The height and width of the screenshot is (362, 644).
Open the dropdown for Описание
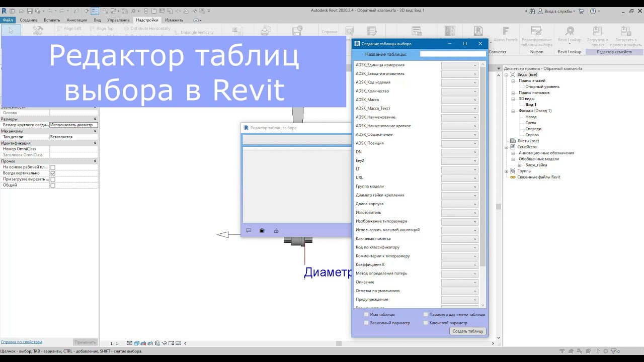[459, 282]
